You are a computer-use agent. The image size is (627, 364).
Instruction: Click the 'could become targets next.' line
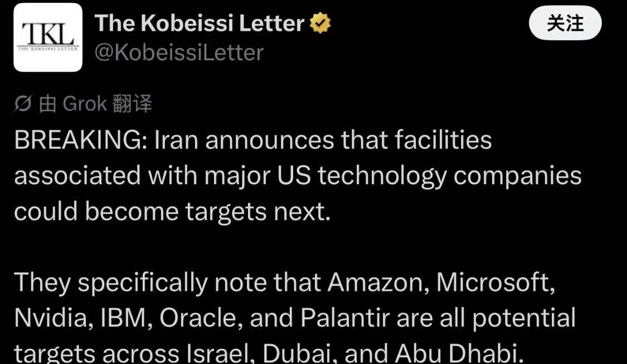(x=172, y=212)
